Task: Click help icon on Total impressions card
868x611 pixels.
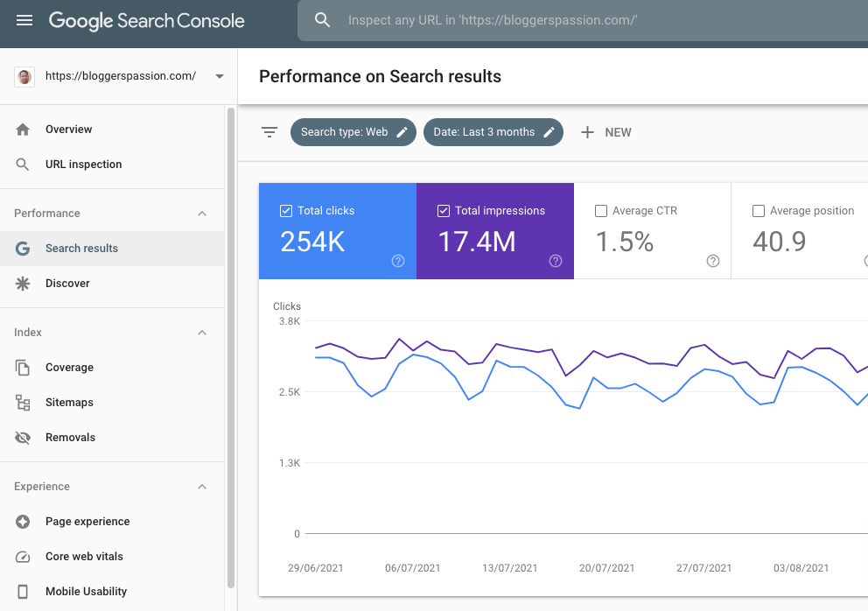Action: tap(556, 261)
